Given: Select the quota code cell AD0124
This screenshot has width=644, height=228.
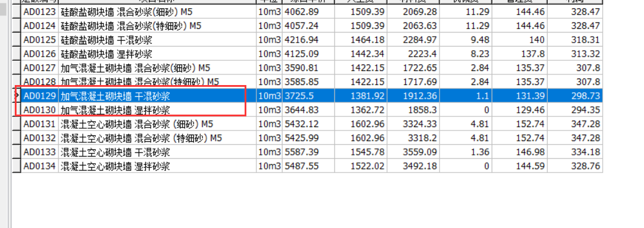Looking at the screenshot, I should [x=40, y=26].
